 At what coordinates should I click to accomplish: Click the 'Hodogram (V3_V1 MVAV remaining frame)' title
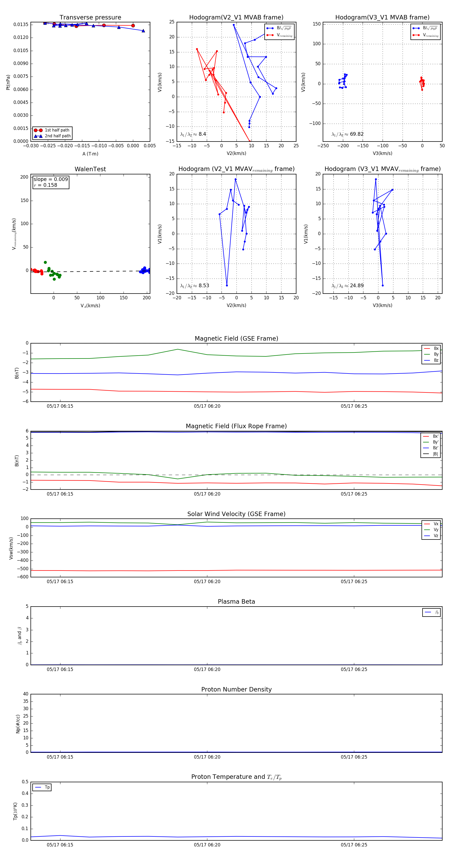[382, 169]
